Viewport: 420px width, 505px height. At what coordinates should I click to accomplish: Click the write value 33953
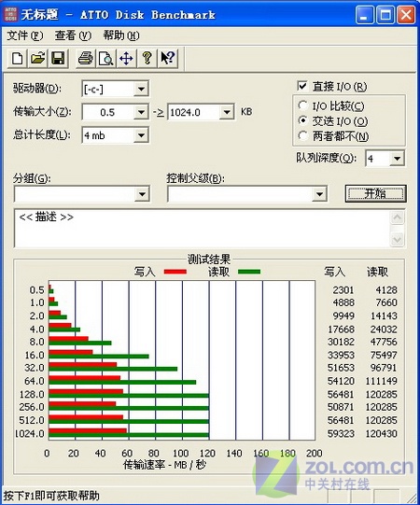(x=341, y=355)
